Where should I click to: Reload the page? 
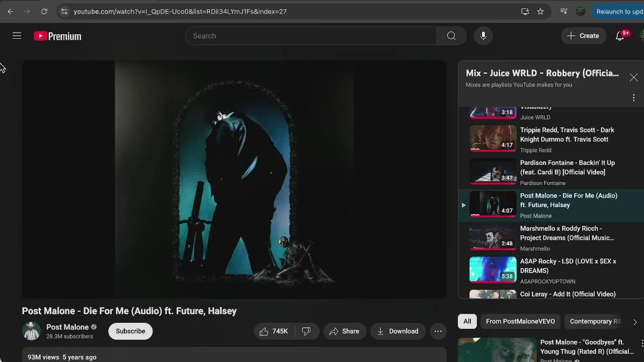(44, 11)
